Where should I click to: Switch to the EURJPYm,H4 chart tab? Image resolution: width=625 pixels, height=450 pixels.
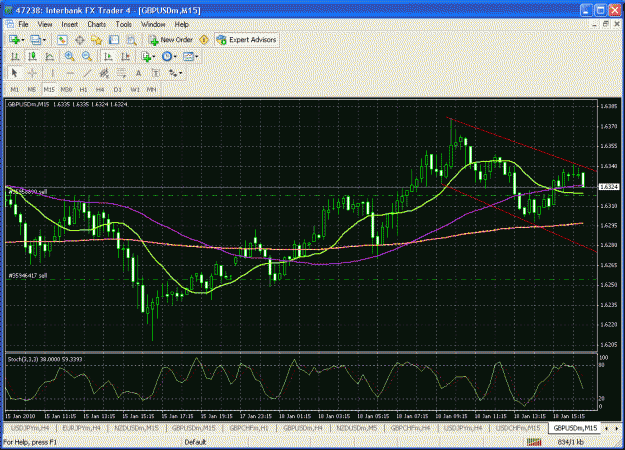tap(81, 428)
